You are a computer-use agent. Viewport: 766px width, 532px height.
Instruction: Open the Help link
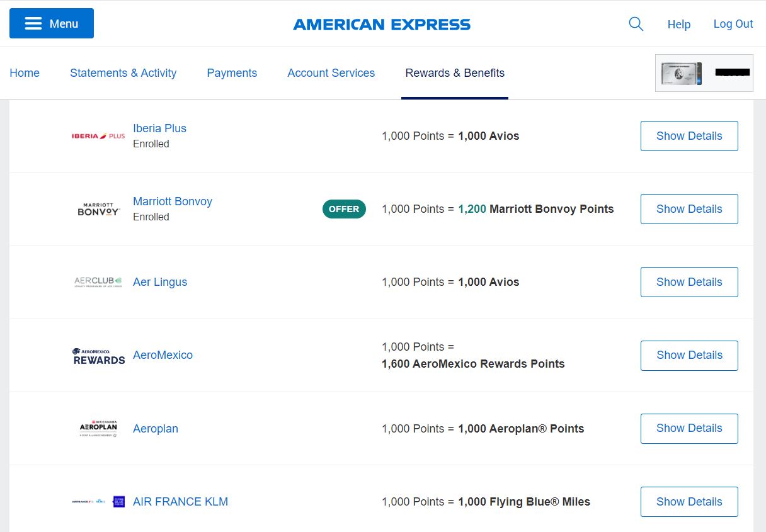pos(679,24)
